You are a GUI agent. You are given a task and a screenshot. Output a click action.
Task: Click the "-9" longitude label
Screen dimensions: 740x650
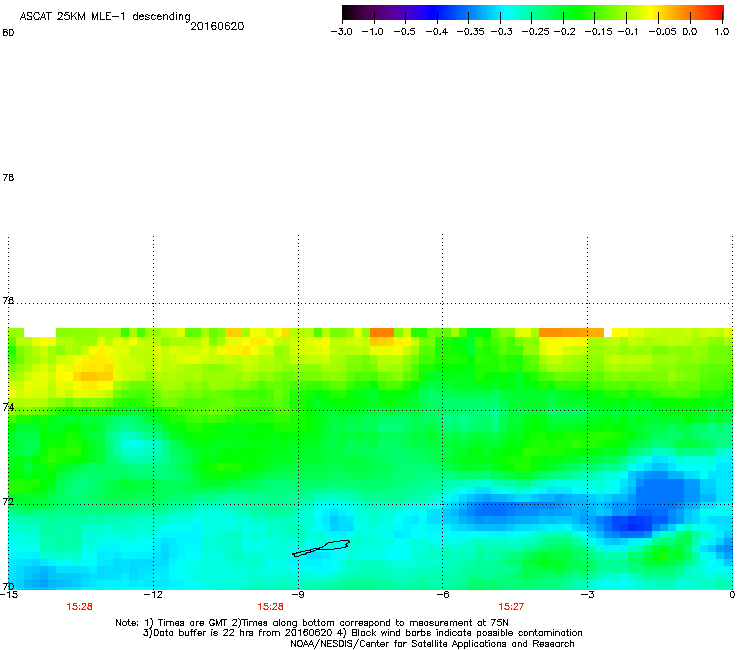click(298, 595)
